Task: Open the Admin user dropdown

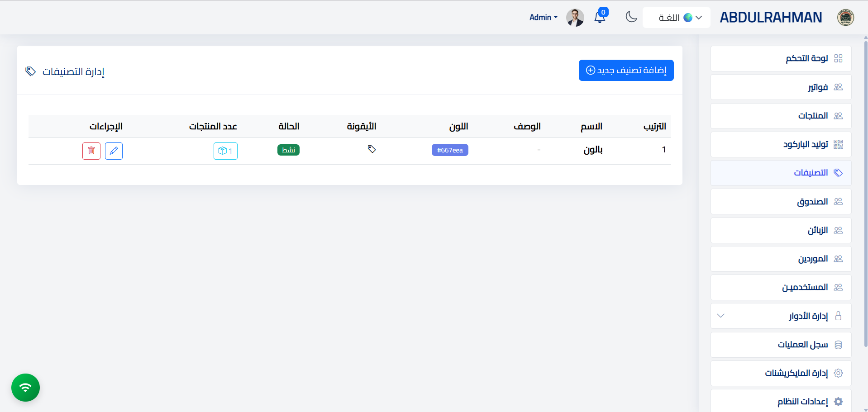Action: coord(543,17)
